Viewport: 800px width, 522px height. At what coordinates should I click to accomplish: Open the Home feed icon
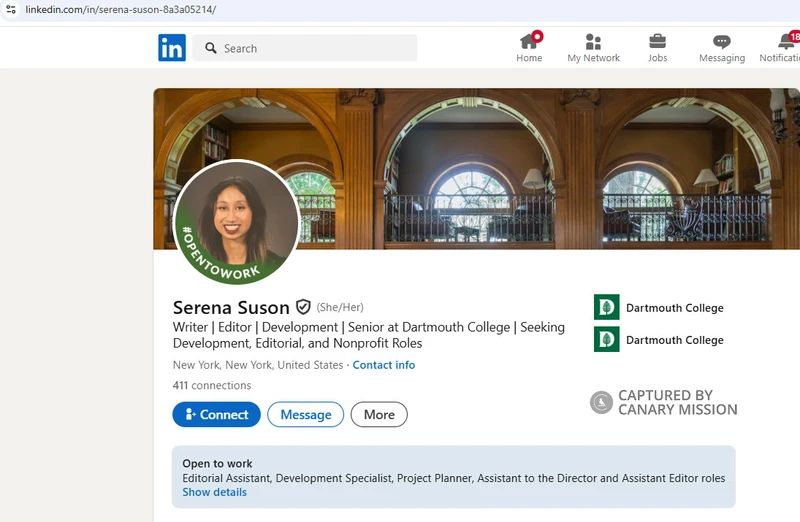tap(529, 41)
